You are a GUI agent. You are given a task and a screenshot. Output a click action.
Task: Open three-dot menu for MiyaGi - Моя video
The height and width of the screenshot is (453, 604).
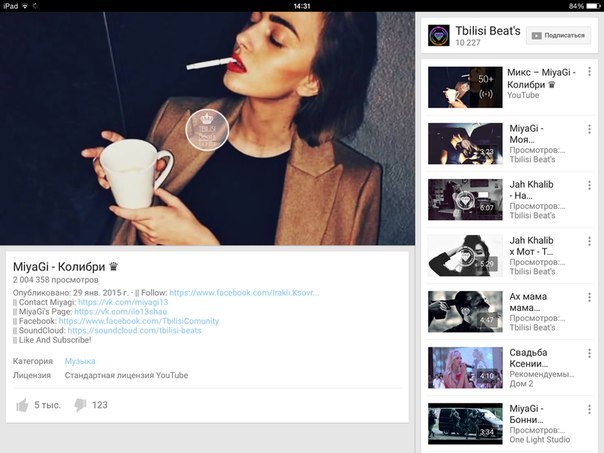590,128
